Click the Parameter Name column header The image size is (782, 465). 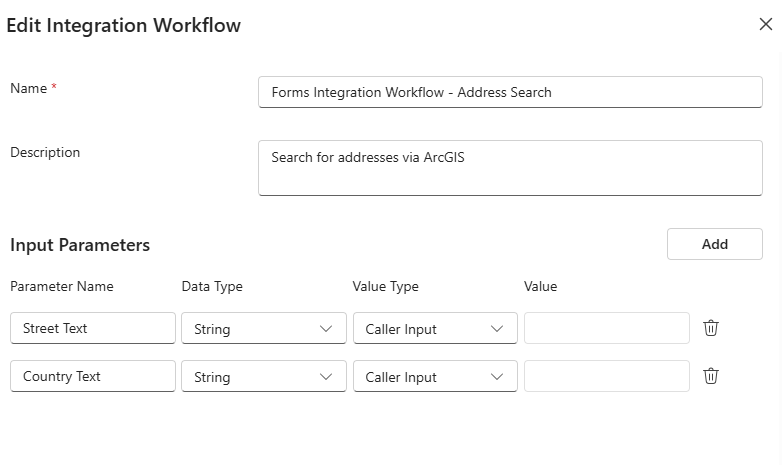click(62, 286)
